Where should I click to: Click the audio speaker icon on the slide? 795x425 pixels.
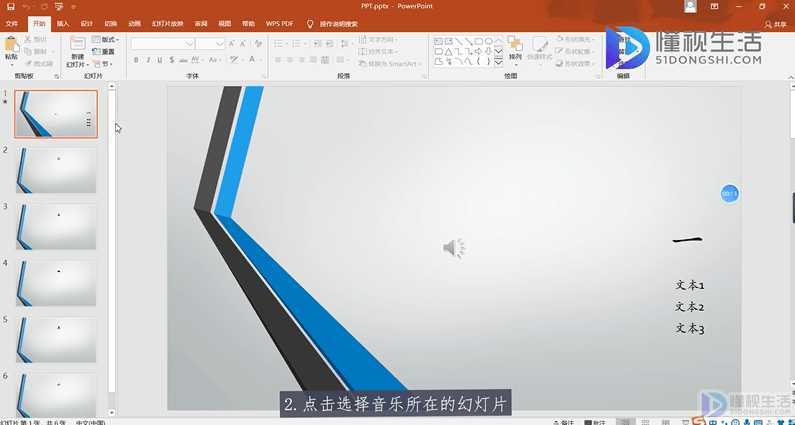[x=454, y=248]
